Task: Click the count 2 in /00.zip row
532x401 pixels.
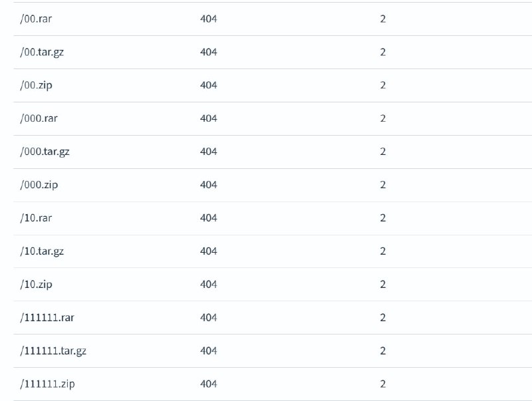Action: [383, 85]
